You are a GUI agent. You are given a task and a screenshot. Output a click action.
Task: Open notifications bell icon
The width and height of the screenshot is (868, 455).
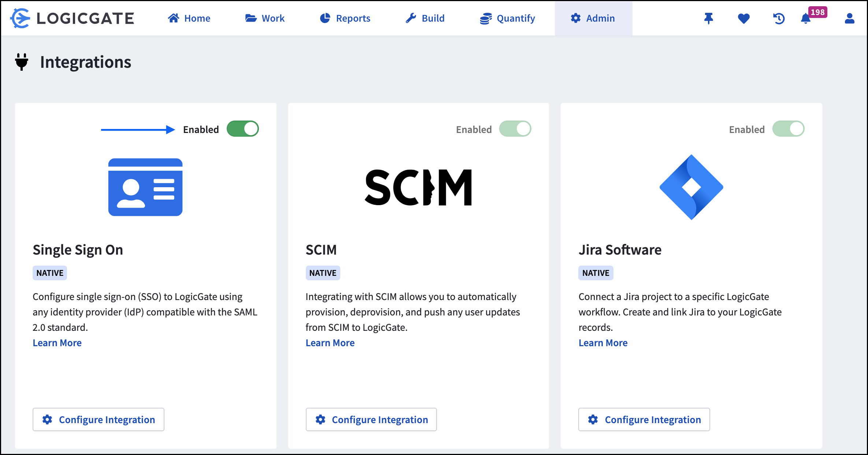[805, 19]
